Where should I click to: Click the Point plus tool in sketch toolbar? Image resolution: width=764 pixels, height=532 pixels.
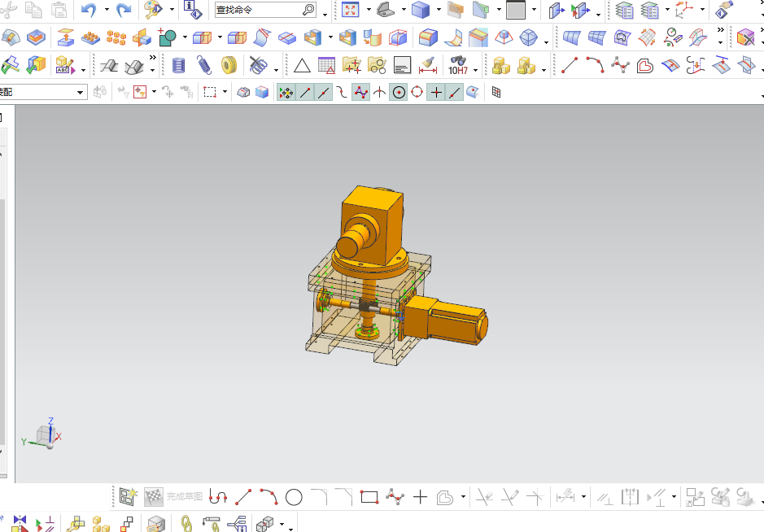[x=420, y=497]
